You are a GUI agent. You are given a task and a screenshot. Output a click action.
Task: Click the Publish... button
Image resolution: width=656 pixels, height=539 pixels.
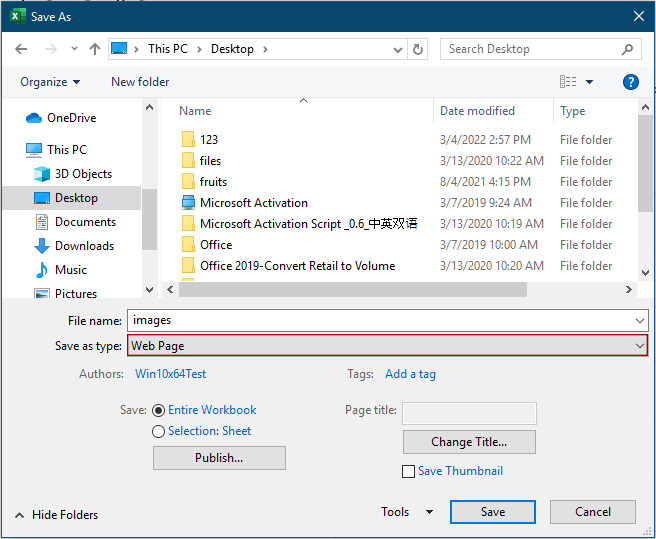point(219,458)
